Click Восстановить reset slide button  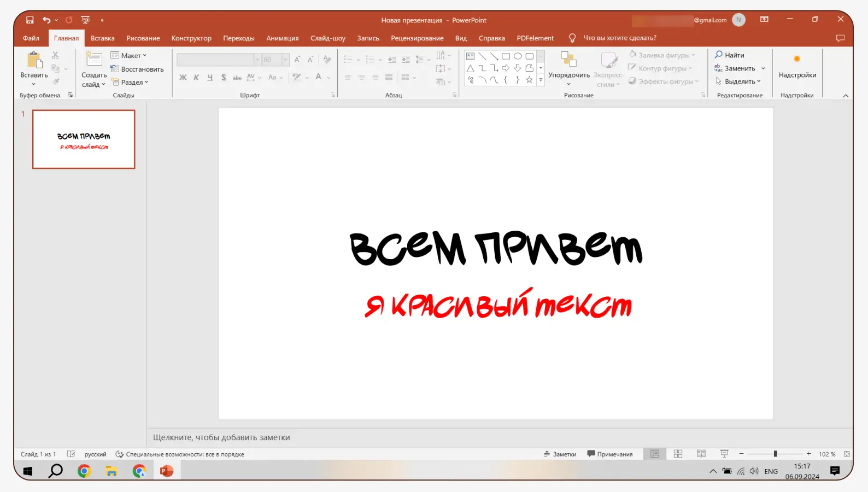(137, 69)
